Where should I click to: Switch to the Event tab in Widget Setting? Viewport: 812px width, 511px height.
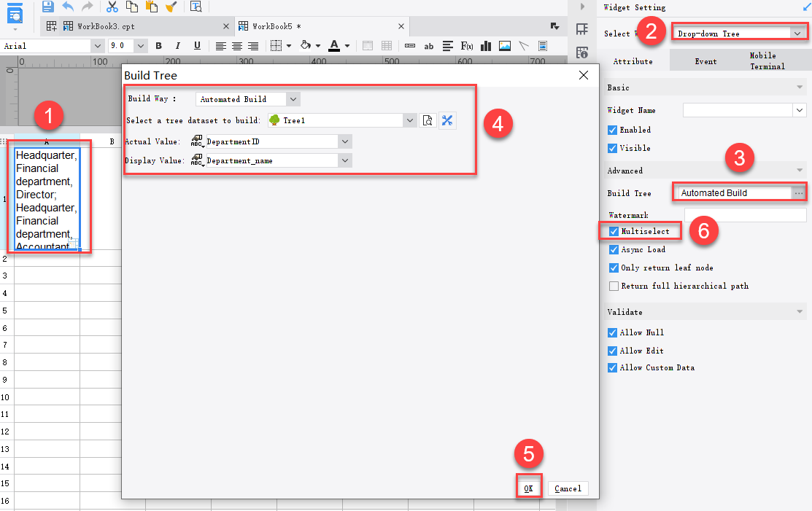click(705, 61)
